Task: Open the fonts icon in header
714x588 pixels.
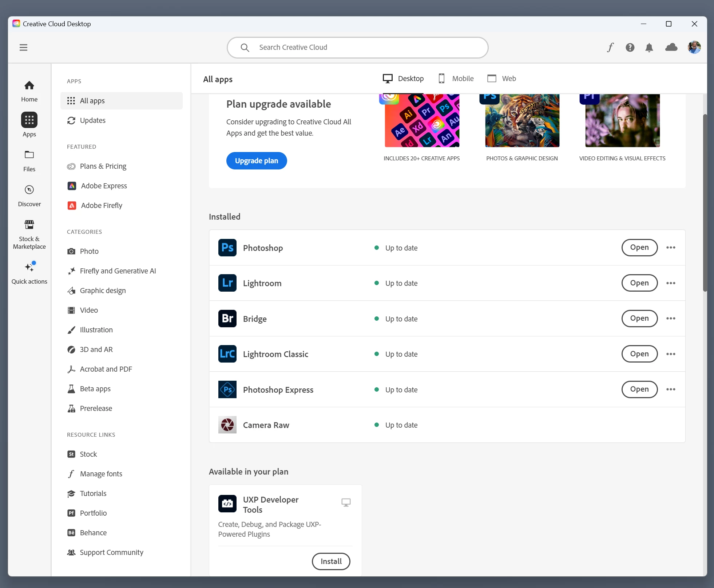Action: pyautogui.click(x=610, y=48)
